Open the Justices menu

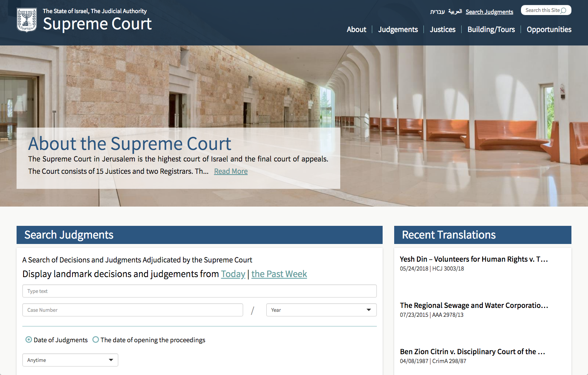(x=442, y=29)
